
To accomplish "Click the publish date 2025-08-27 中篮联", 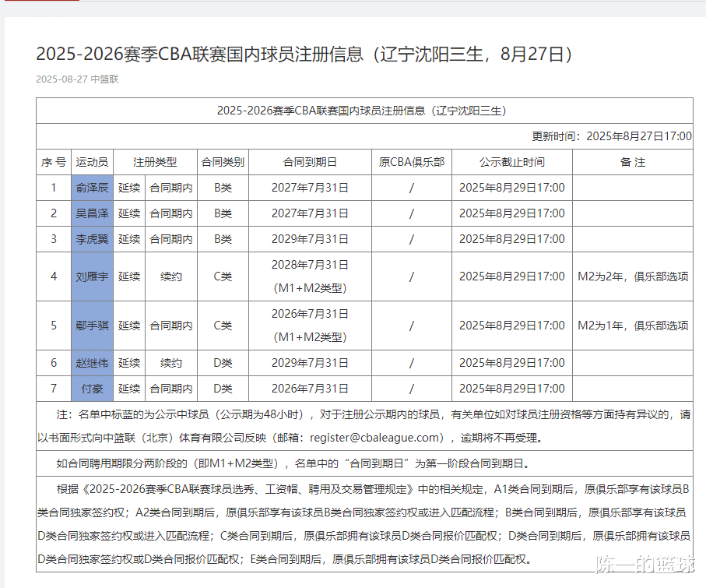I will coord(77,79).
